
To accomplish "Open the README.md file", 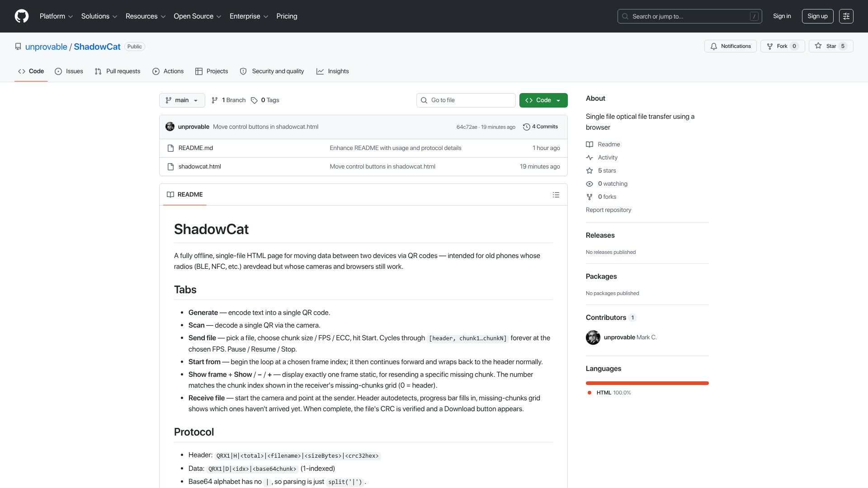I will (x=196, y=148).
